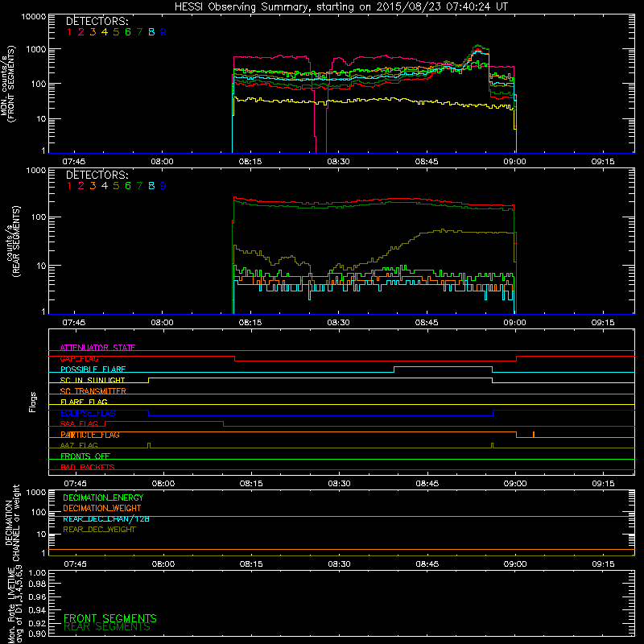Pick detector number 2 in the rear segments legend
Image resolution: width=644 pixels, height=644 pixels.
click(x=81, y=186)
